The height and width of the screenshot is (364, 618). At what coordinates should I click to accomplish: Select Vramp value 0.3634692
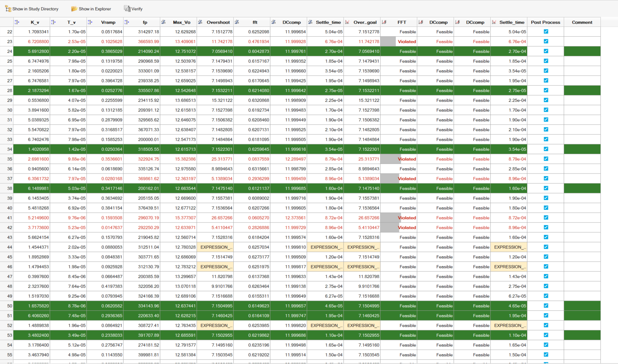112,198
